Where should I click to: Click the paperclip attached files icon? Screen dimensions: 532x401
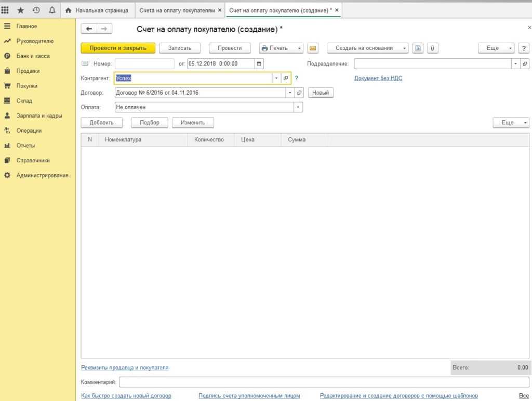click(432, 48)
